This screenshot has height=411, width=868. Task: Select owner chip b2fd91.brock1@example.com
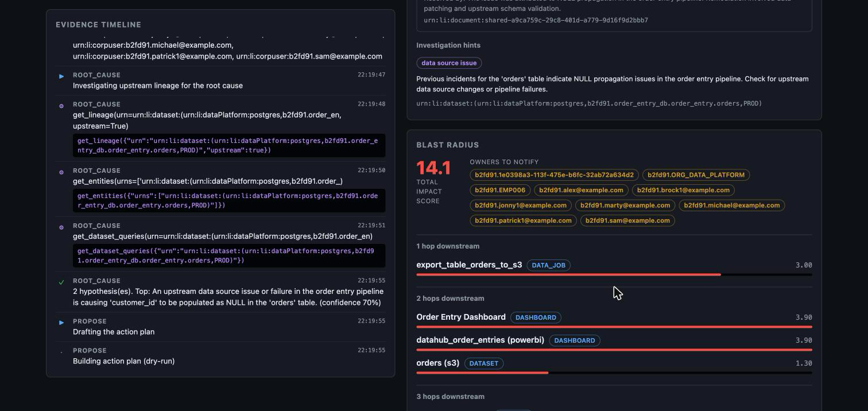point(683,190)
